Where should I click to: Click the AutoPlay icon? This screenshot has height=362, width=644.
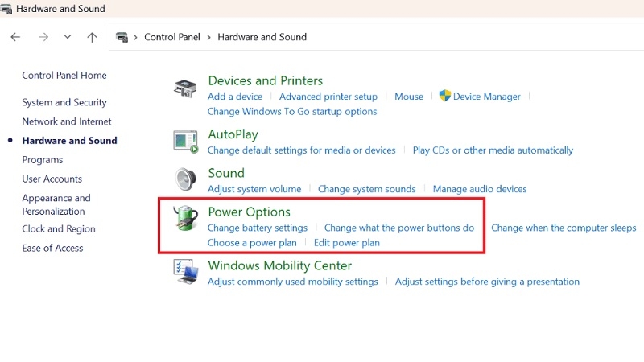186,142
